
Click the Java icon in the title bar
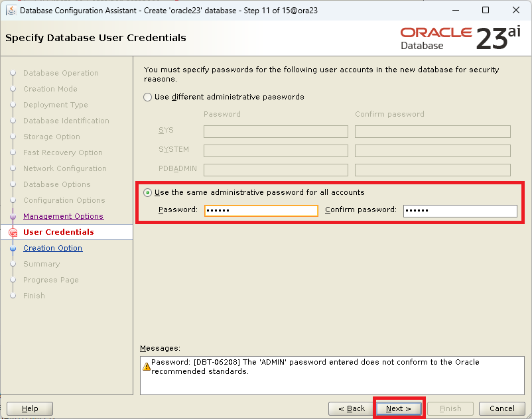pyautogui.click(x=11, y=10)
